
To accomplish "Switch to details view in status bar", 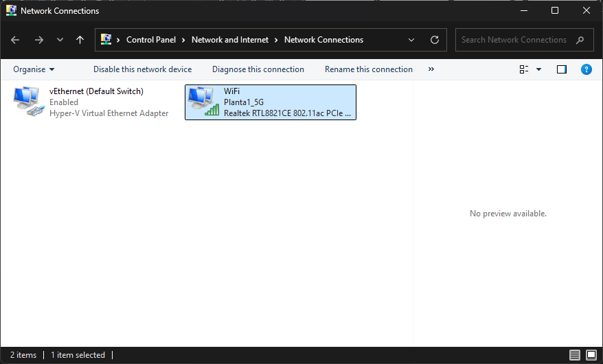I will tap(575, 355).
